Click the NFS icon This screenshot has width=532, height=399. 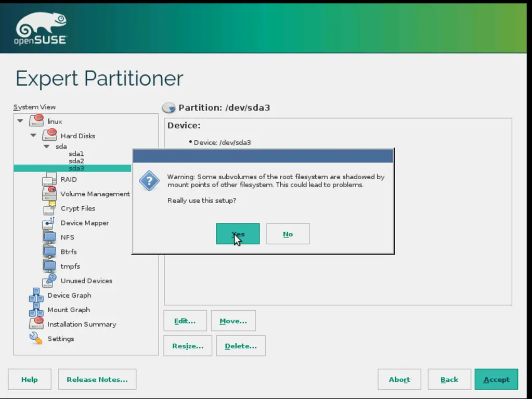click(x=49, y=237)
